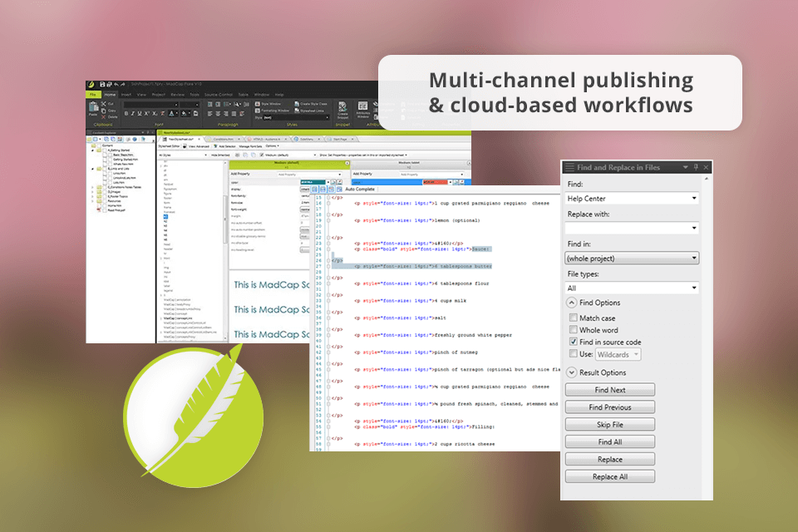This screenshot has width=798, height=532.
Task: Click align left paragraph icon
Action: (x=209, y=114)
